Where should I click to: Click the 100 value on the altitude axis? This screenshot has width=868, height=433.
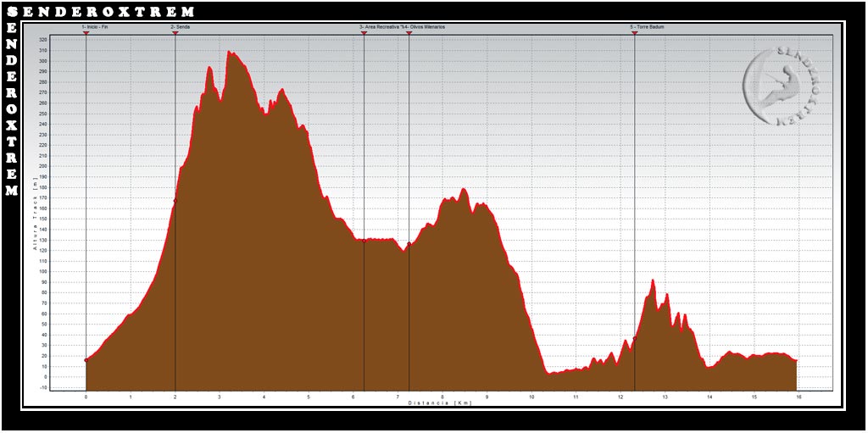42,271
